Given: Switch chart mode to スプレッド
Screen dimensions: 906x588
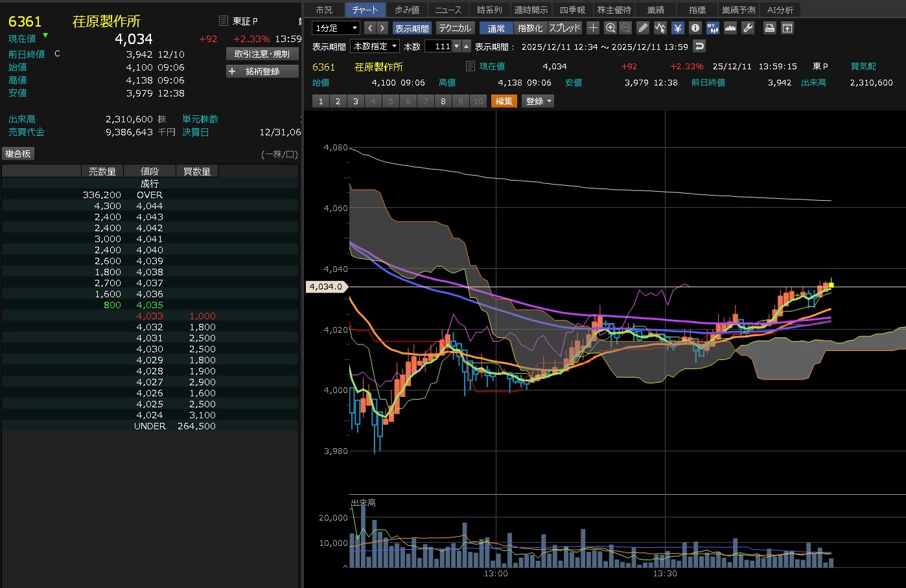Looking at the screenshot, I should (x=564, y=28).
